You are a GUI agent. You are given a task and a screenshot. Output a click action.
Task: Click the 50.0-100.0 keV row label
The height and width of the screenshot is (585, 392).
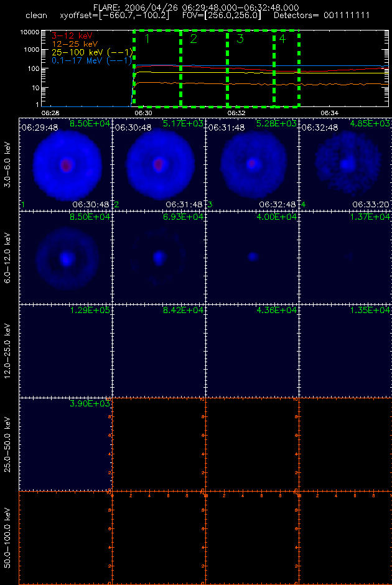coord(8,537)
